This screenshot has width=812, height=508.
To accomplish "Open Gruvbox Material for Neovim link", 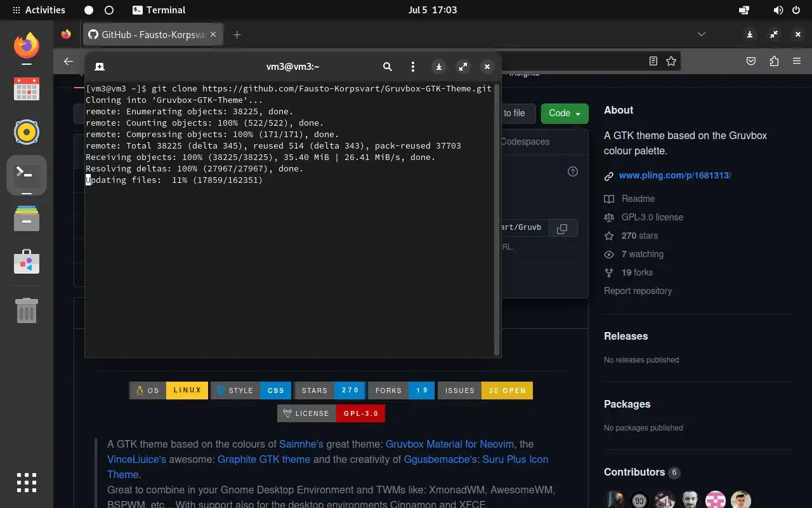I will [x=450, y=444].
